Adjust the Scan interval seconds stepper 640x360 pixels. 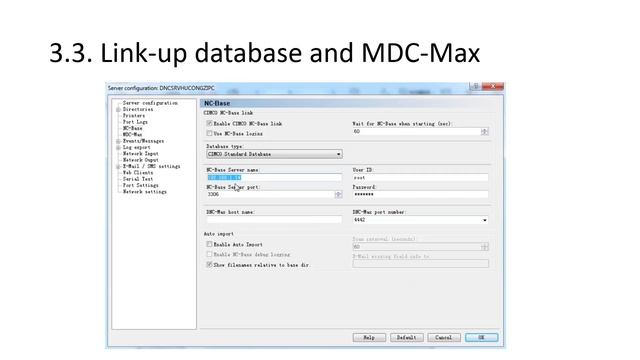click(x=484, y=247)
